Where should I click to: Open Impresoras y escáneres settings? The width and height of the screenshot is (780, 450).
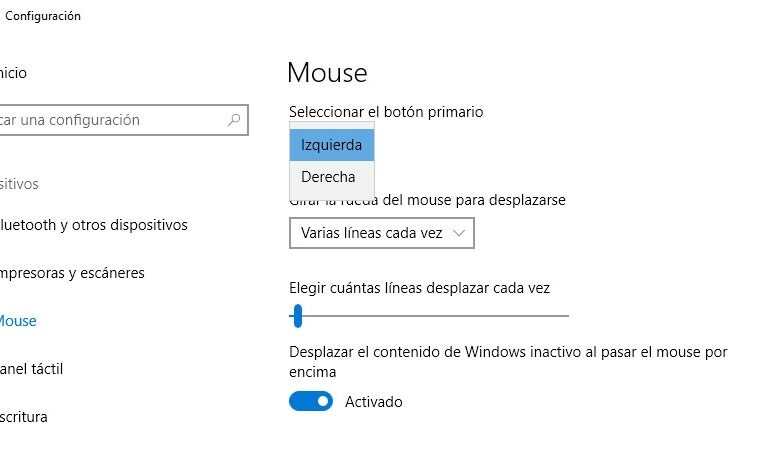click(x=73, y=273)
